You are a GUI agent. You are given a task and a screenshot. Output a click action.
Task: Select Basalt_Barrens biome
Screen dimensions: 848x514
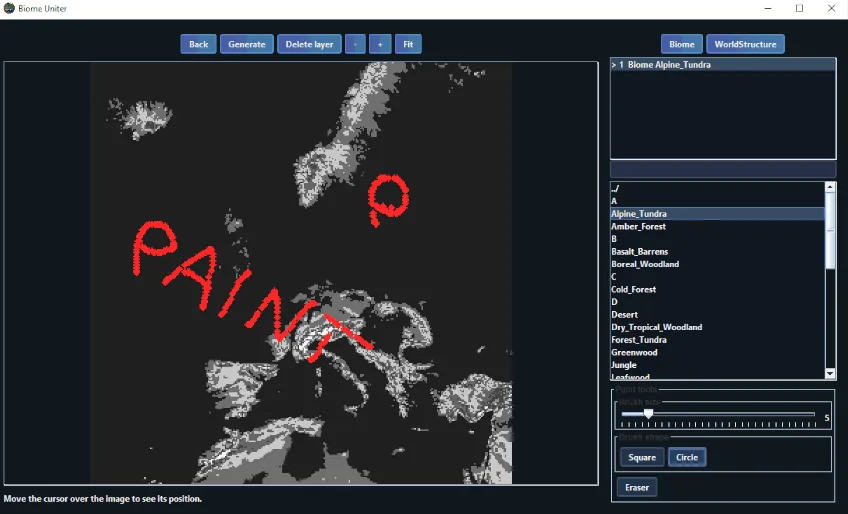[x=717, y=252]
